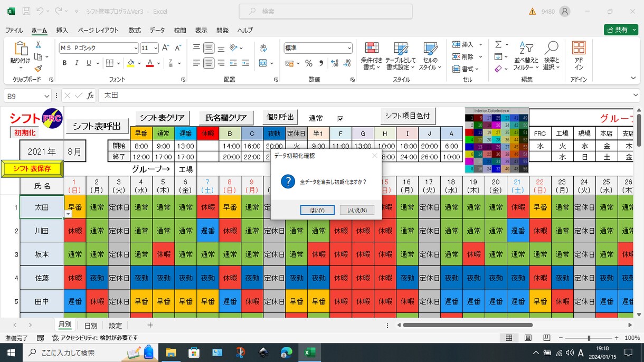Toggle middle vertical alignment

209,48
